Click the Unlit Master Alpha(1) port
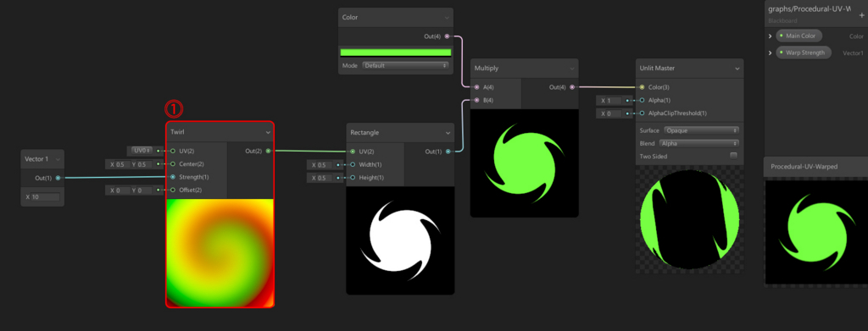This screenshot has height=331, width=868. [643, 101]
